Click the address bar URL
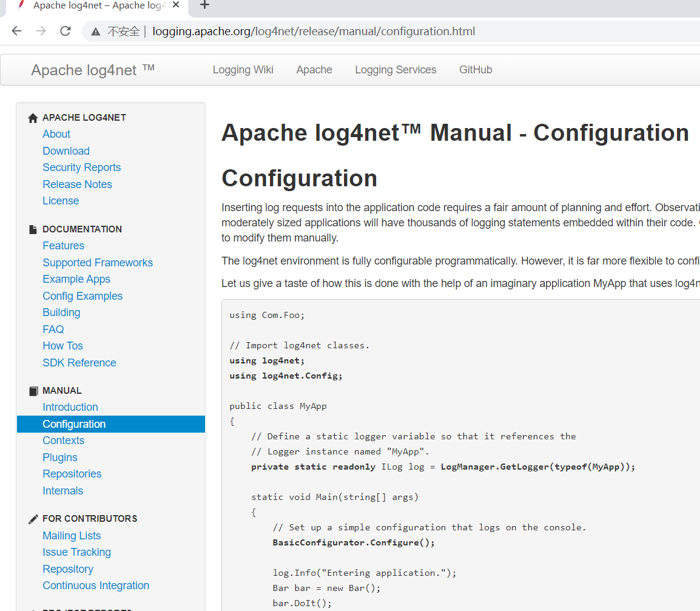The height and width of the screenshot is (611, 700). tap(314, 32)
